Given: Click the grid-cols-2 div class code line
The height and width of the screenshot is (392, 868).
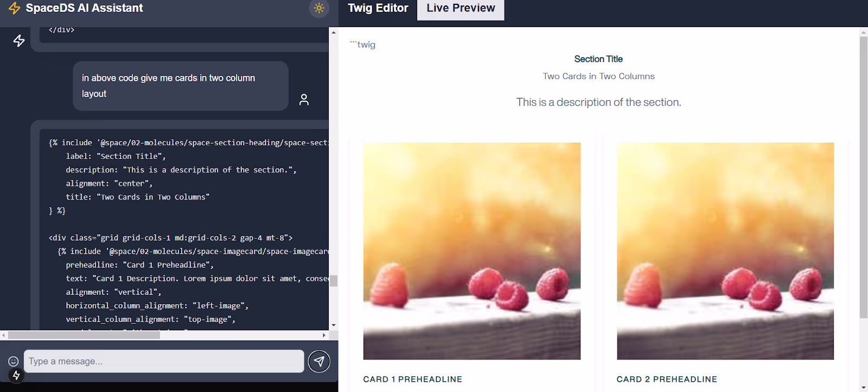Looking at the screenshot, I should (x=170, y=237).
